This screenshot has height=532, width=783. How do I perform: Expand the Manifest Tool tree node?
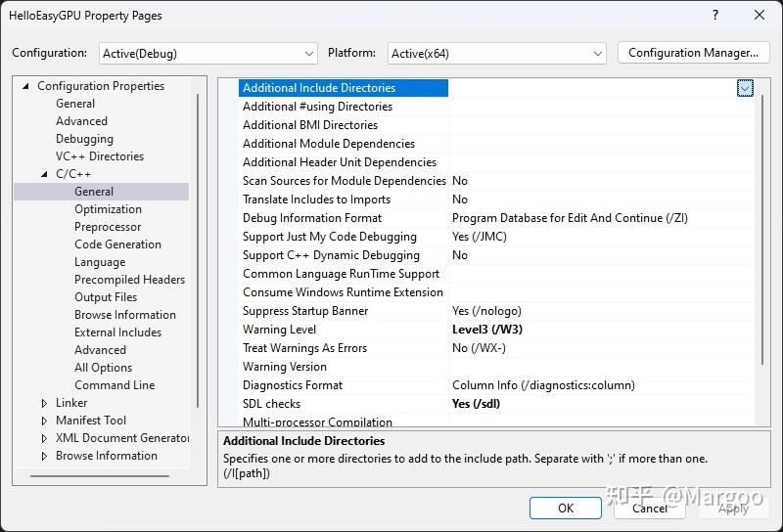point(44,421)
